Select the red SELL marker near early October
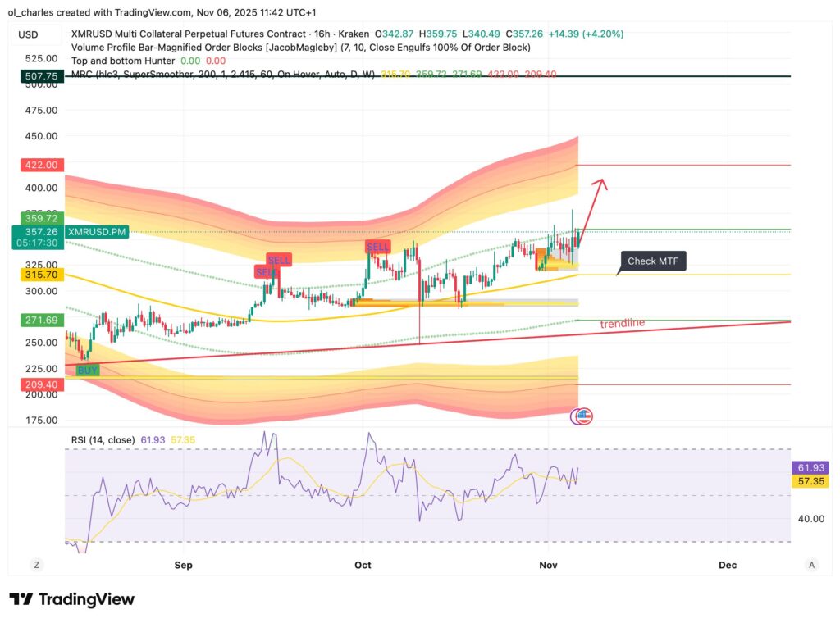This screenshot has height=623, width=840. [x=377, y=244]
